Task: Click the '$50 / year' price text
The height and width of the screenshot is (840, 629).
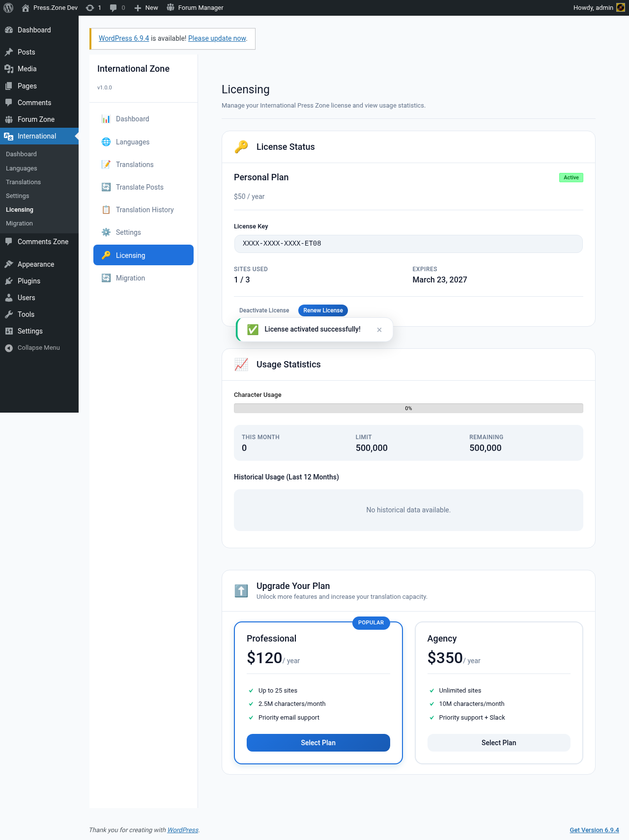Action: point(249,196)
